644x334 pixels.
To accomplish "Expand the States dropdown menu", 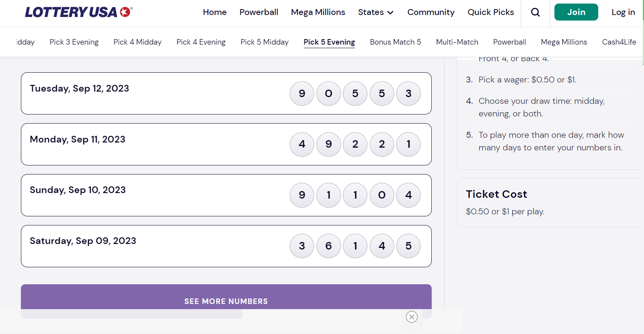I will [376, 12].
